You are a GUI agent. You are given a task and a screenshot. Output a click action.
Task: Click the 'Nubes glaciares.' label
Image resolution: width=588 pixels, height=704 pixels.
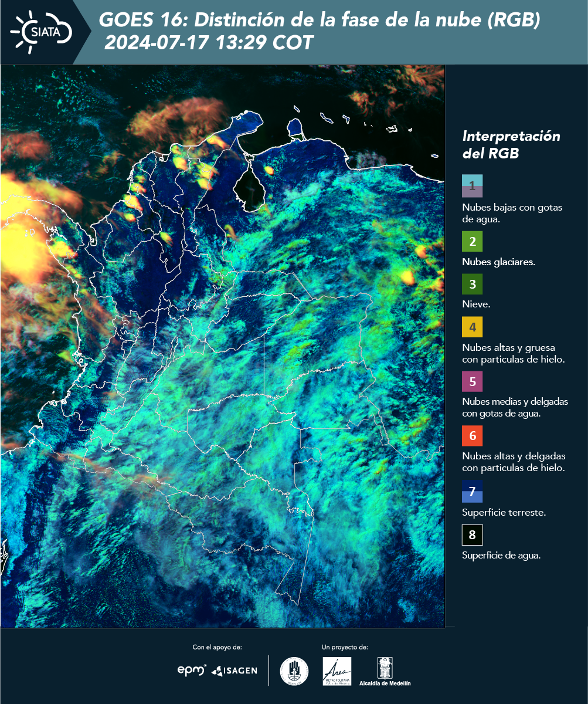point(498,262)
